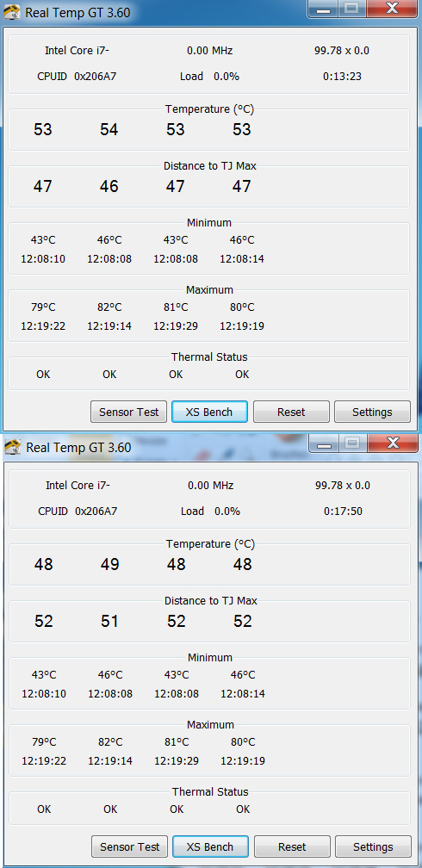Start XS Bench in the lower Real Temp window
This screenshot has width=422, height=868.
point(210,847)
